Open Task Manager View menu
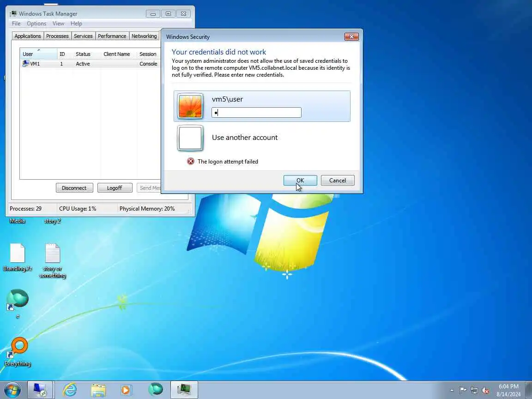Screen dimensions: 532x399 pos(58,24)
